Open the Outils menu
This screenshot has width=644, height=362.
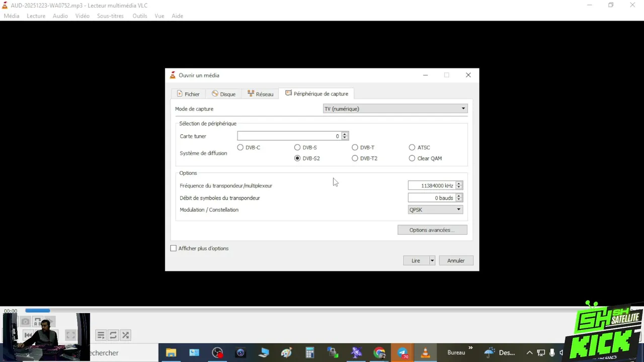click(140, 16)
